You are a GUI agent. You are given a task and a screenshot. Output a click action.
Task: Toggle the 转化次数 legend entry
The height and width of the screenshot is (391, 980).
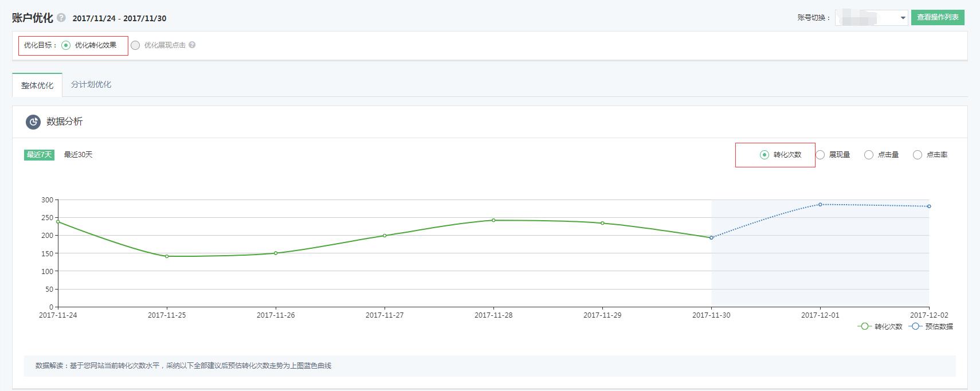click(880, 326)
